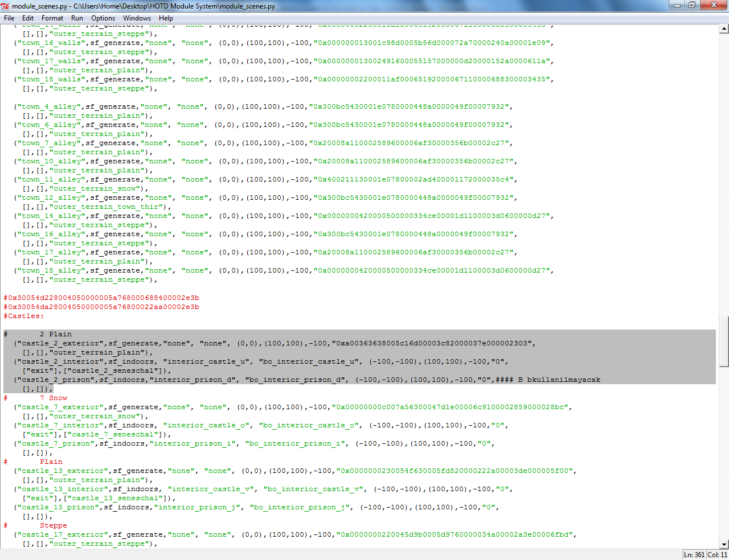The width and height of the screenshot is (729, 560).
Task: Click the "castle_7_prison" string
Action: tap(57, 443)
